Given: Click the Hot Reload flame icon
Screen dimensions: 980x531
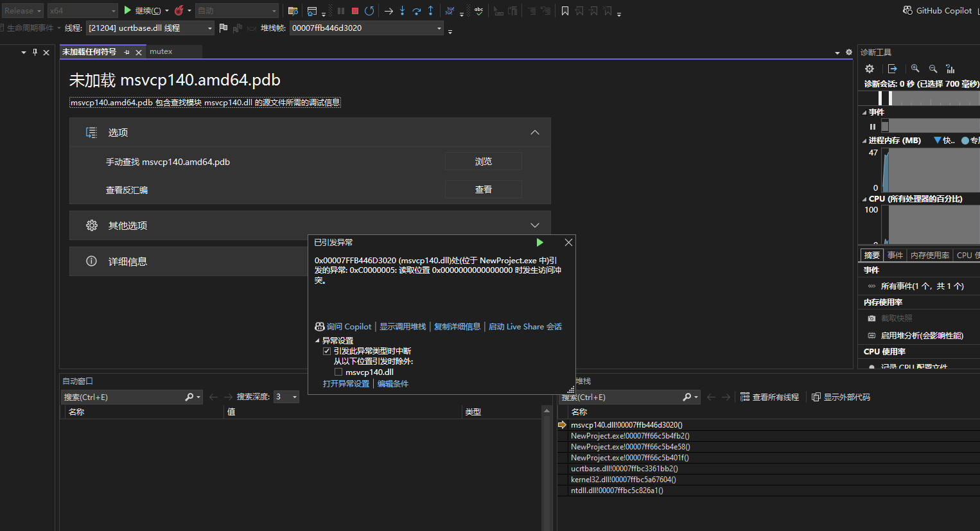Looking at the screenshot, I should click(179, 10).
